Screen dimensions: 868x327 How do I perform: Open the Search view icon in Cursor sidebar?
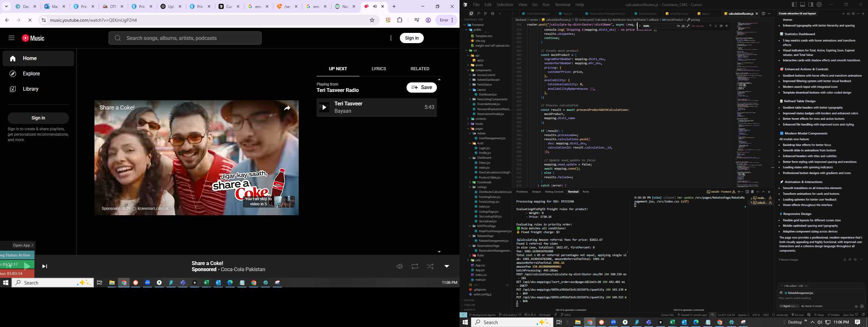coord(478,13)
